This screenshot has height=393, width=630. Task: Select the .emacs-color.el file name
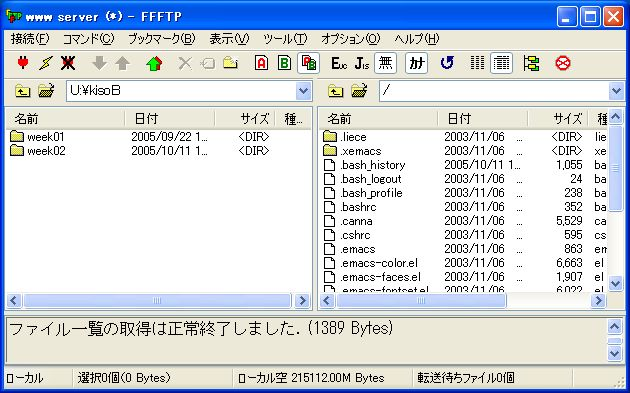click(x=379, y=263)
